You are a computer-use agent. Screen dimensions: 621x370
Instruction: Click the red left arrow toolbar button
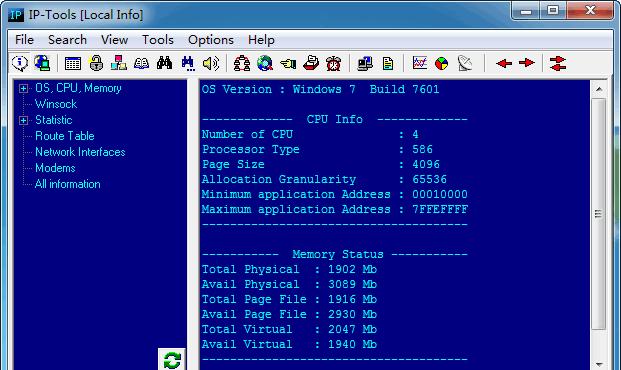pyautogui.click(x=504, y=63)
